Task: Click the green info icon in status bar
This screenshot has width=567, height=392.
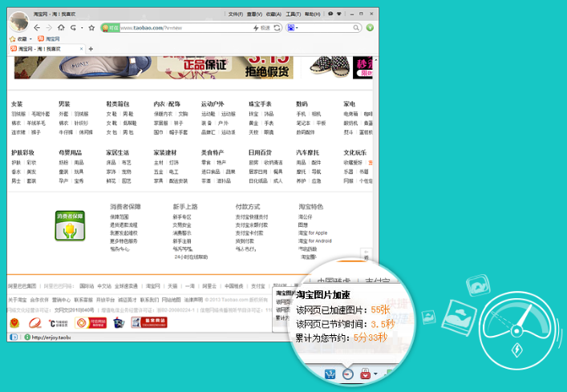Action: click(27, 337)
